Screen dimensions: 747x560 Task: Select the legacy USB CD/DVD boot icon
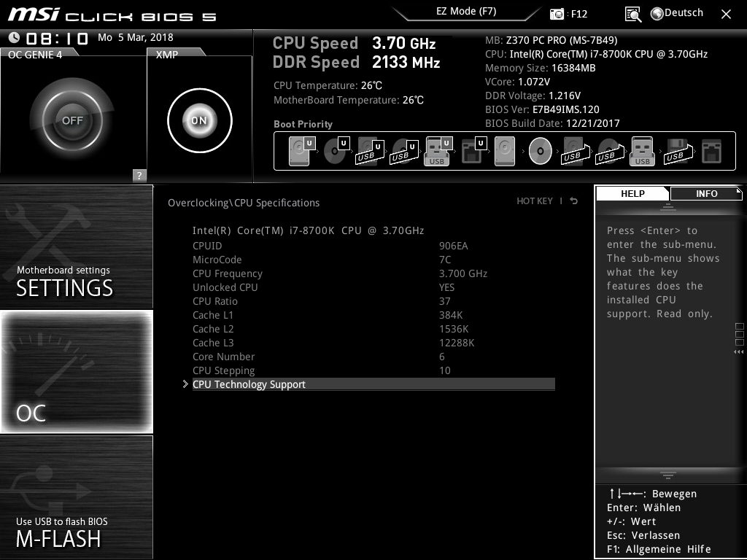[x=609, y=151]
